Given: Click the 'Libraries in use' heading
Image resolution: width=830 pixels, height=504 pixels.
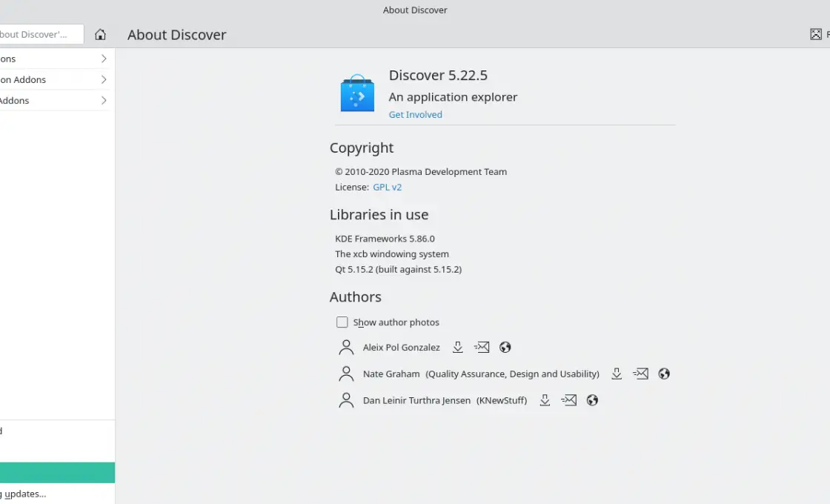Looking at the screenshot, I should coord(379,214).
